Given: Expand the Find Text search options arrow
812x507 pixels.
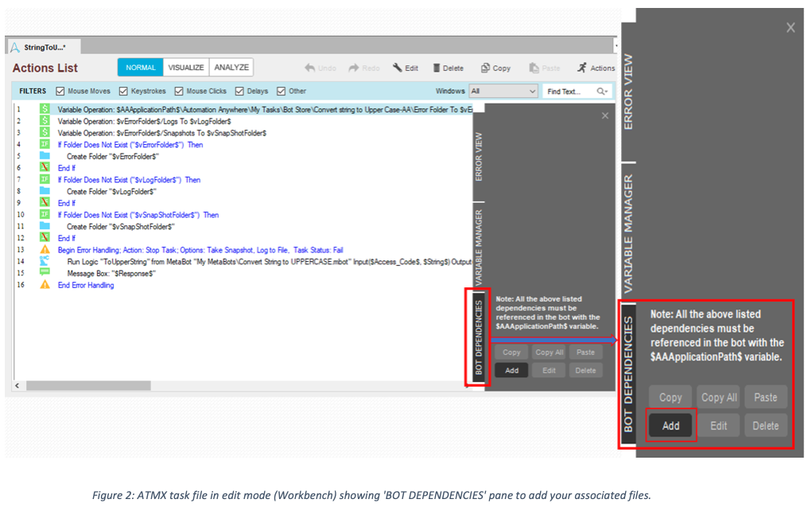Looking at the screenshot, I should (608, 92).
